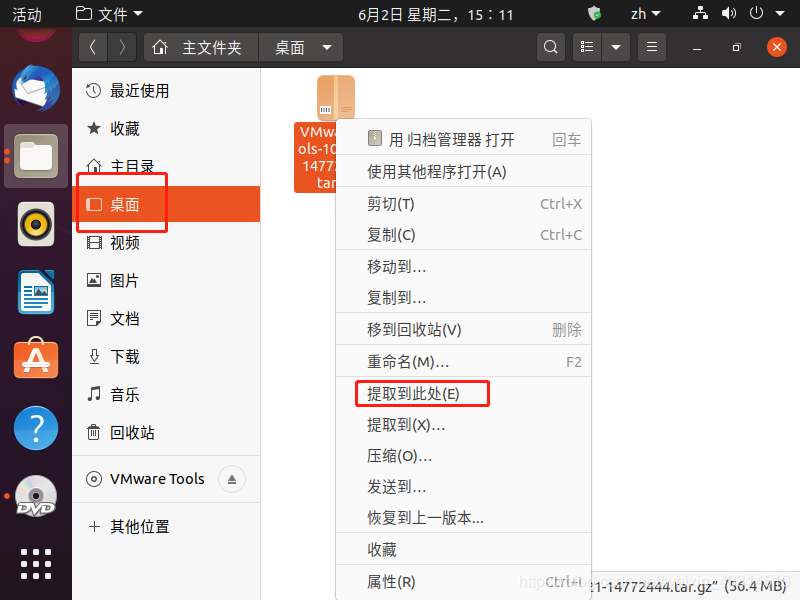Eject the VMware Tools disc
The height and width of the screenshot is (600, 800).
click(232, 479)
